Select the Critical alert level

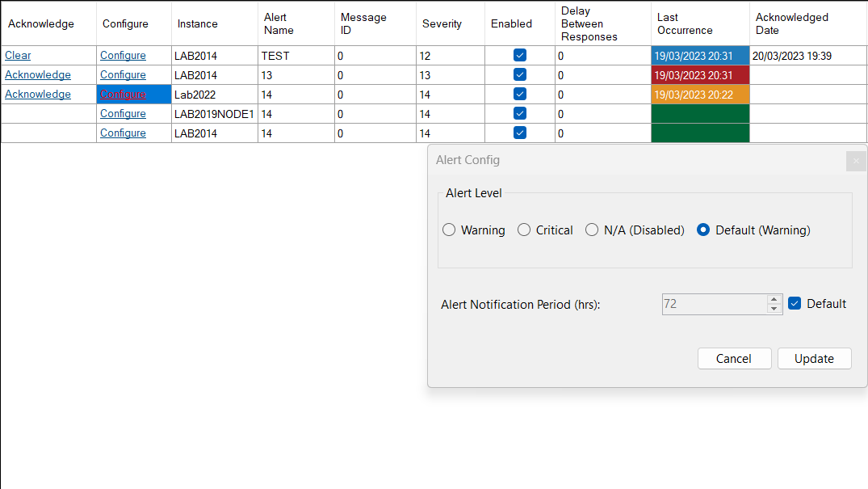[524, 230]
